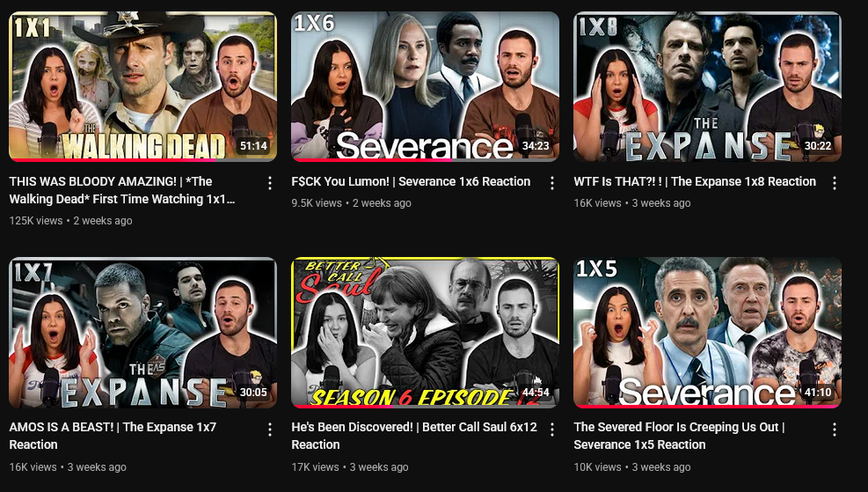Click The Walking Dead 1x1 thumbnail

(x=142, y=86)
